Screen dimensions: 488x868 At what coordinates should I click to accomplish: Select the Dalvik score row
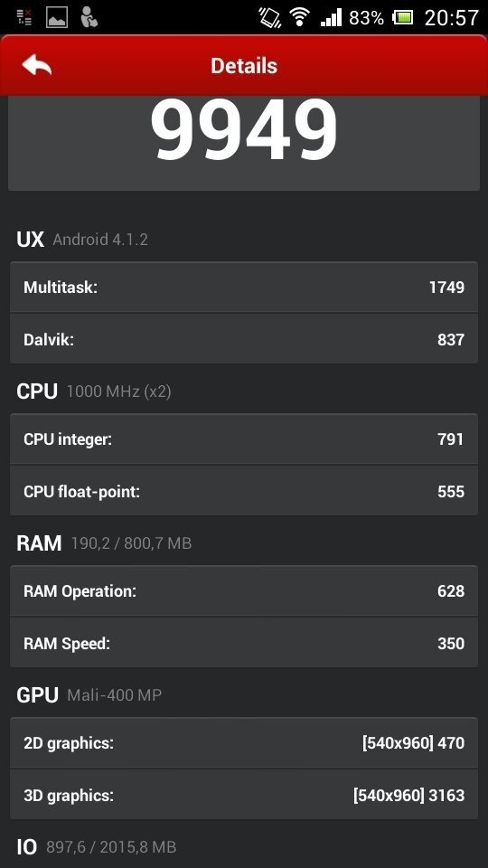pyautogui.click(x=244, y=339)
